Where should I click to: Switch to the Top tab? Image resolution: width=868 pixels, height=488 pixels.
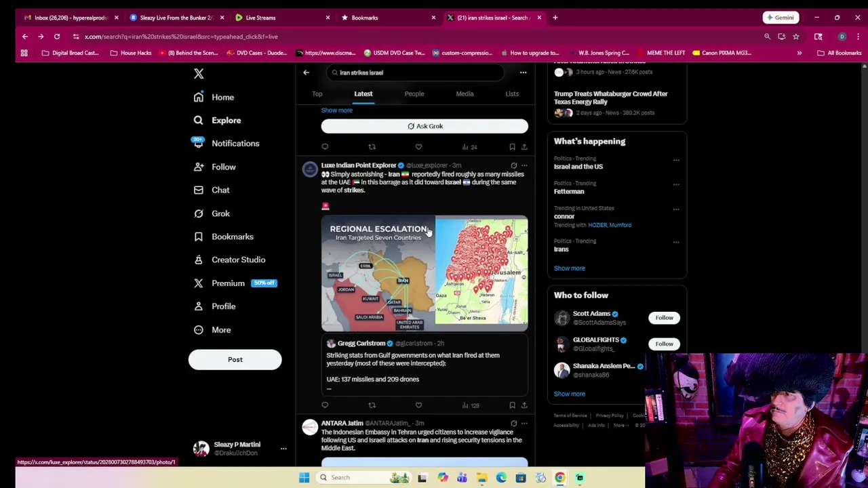click(317, 94)
